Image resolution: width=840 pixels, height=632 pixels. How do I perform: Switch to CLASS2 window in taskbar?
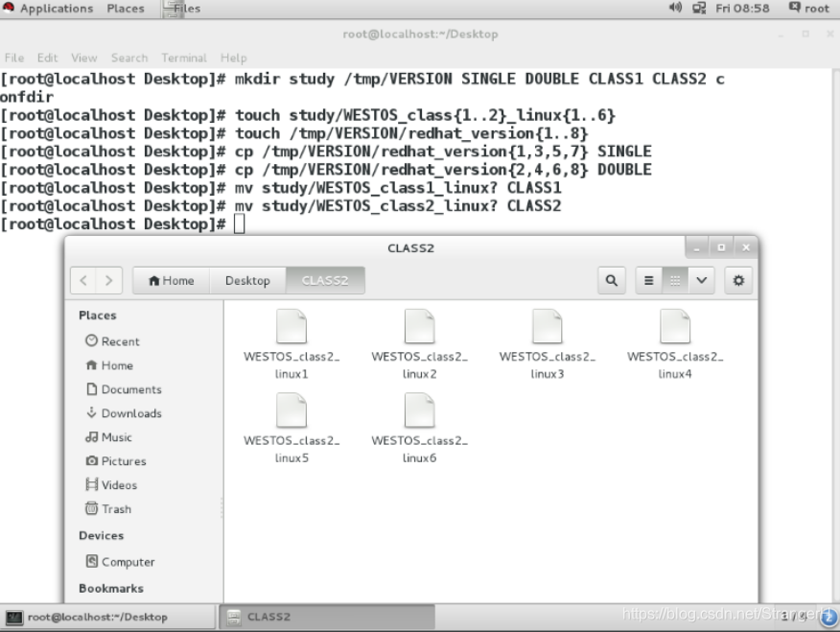[x=327, y=617]
